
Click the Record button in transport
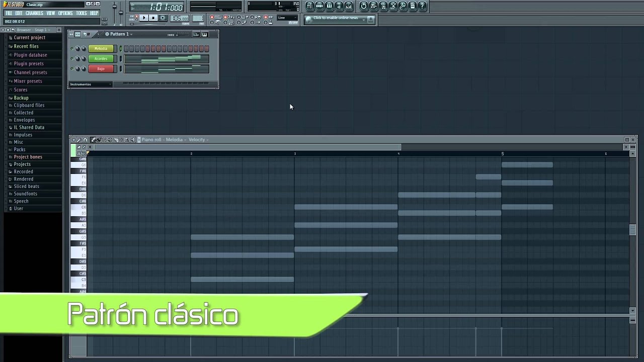(163, 18)
